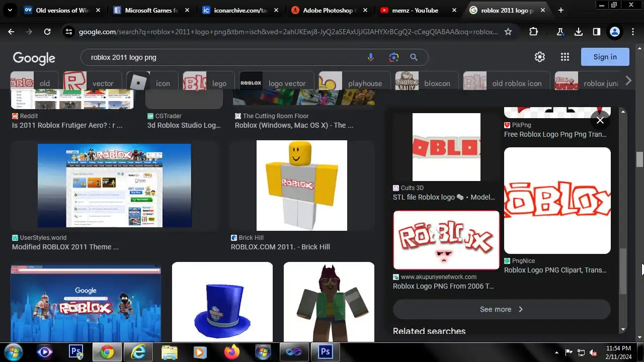Viewport: 644px width, 362px height.
Task: Open the Downloads icon in toolbar
Action: point(579,32)
